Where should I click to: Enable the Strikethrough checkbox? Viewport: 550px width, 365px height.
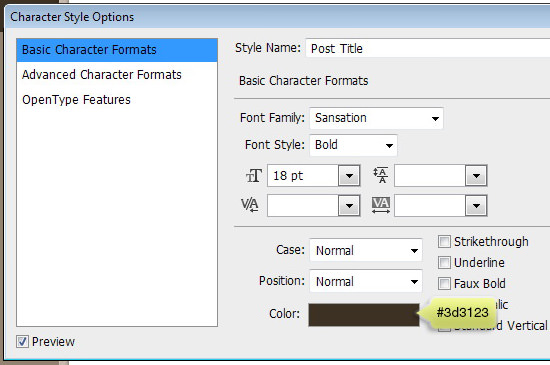[x=444, y=242]
